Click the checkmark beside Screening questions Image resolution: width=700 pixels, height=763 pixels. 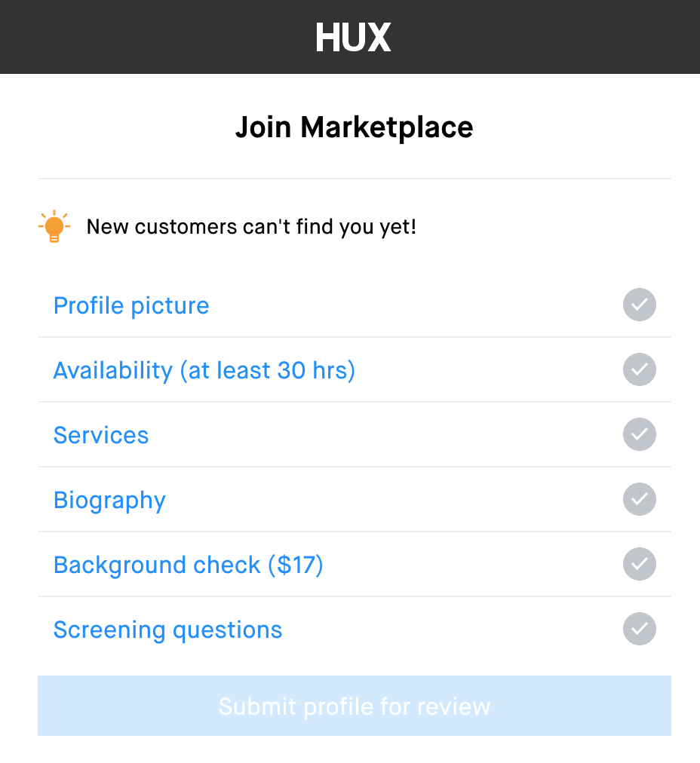639,629
